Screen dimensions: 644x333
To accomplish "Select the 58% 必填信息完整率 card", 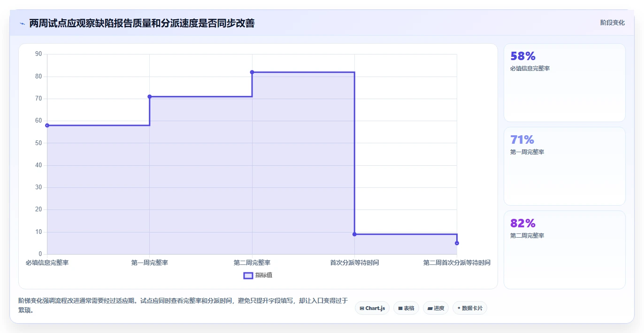I will [565, 83].
